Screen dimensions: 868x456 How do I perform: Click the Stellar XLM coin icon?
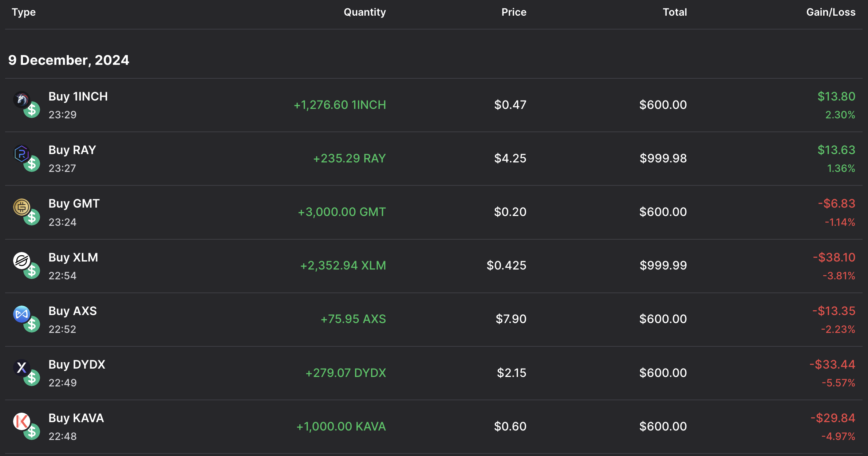point(21,261)
